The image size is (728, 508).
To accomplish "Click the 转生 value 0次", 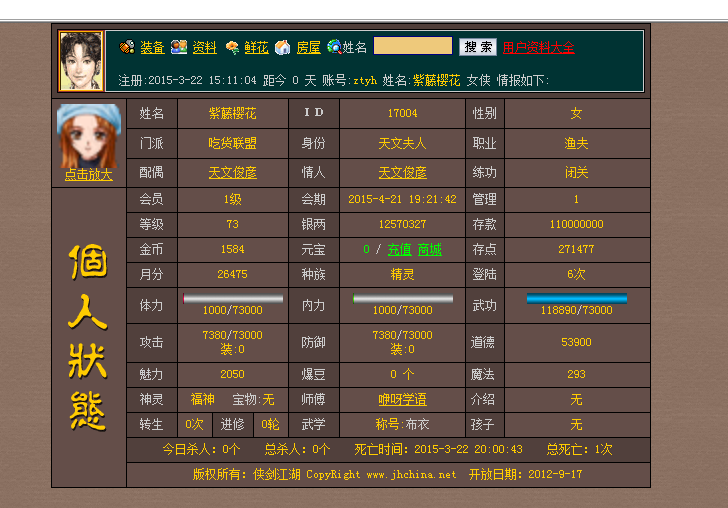I will tap(195, 424).
